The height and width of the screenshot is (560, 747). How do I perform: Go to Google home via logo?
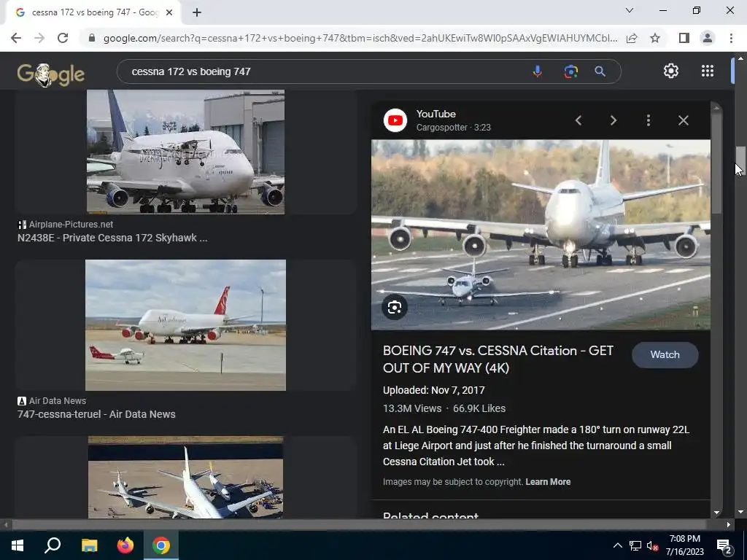(51, 74)
